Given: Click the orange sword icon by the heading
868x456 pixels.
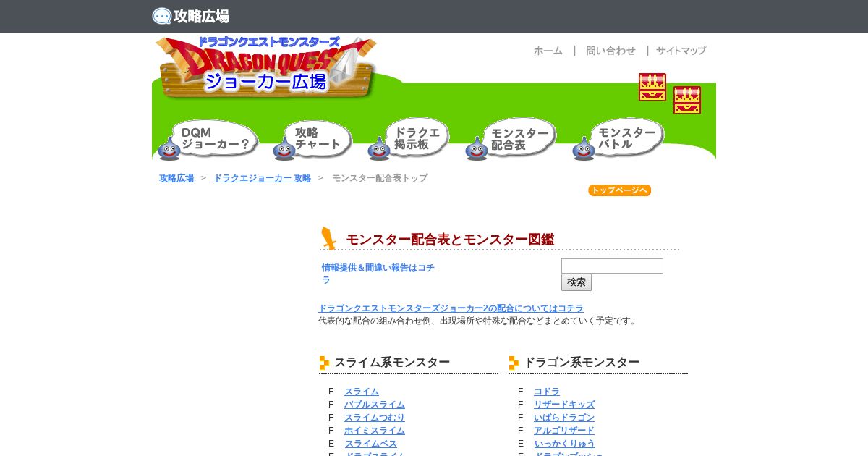Looking at the screenshot, I should point(328,238).
